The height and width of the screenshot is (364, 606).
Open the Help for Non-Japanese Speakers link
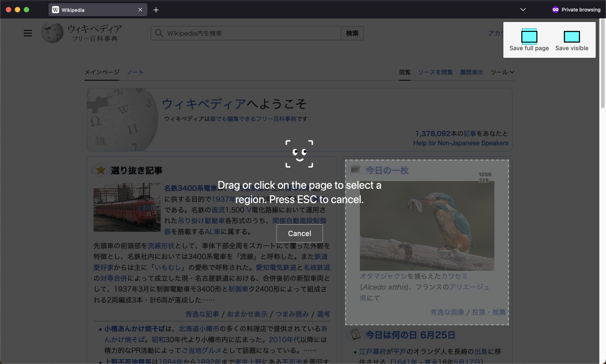click(x=461, y=143)
